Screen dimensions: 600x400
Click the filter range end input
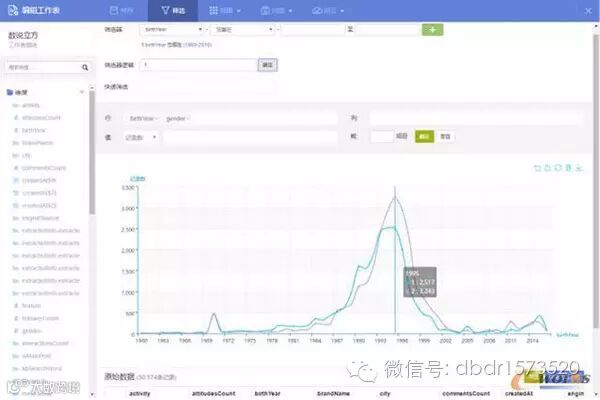click(387, 29)
